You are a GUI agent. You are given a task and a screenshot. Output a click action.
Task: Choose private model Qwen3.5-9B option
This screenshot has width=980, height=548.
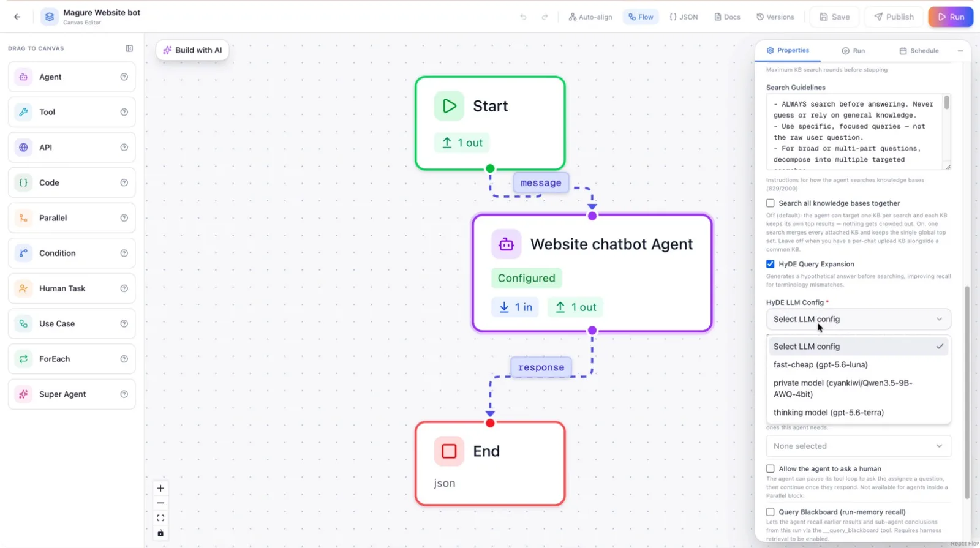pos(858,389)
